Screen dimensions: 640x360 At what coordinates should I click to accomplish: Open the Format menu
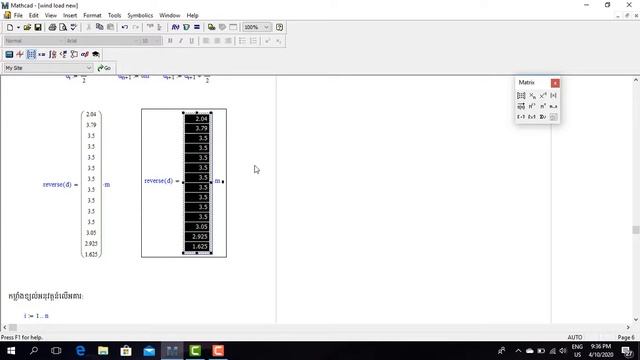click(x=92, y=16)
